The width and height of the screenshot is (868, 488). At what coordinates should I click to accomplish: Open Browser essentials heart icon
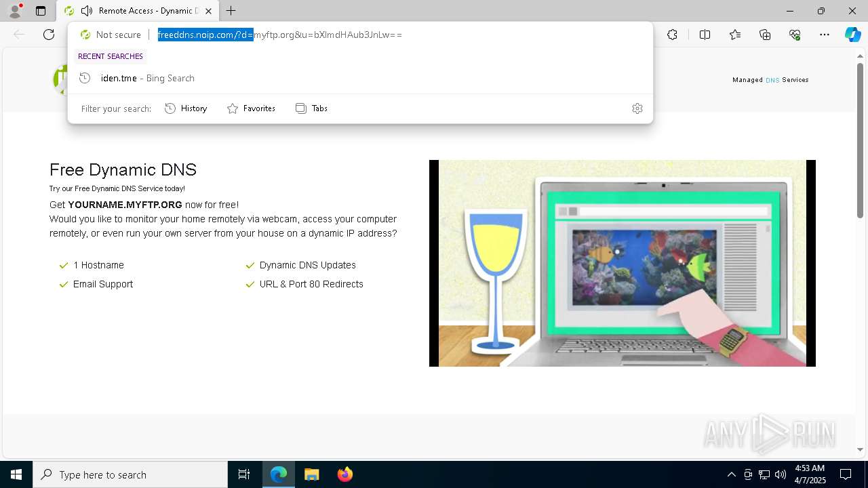(795, 35)
